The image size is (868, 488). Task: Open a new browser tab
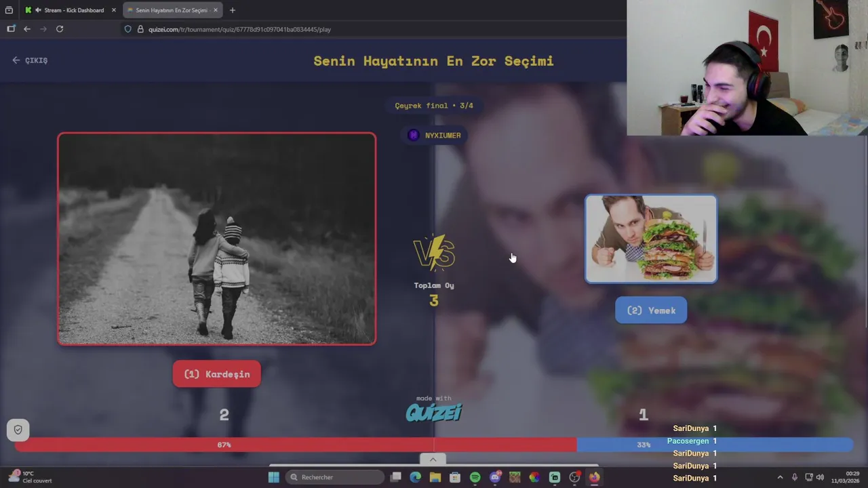point(233,10)
